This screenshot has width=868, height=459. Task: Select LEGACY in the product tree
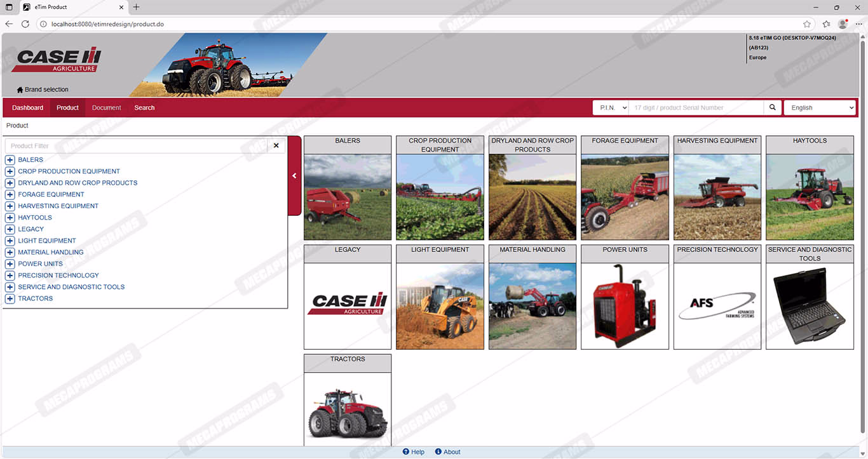pos(31,229)
